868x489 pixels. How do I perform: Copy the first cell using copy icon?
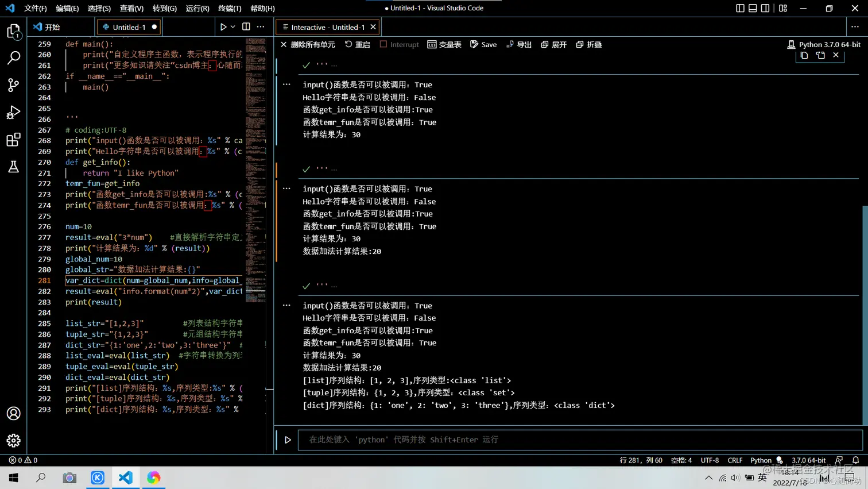(804, 55)
